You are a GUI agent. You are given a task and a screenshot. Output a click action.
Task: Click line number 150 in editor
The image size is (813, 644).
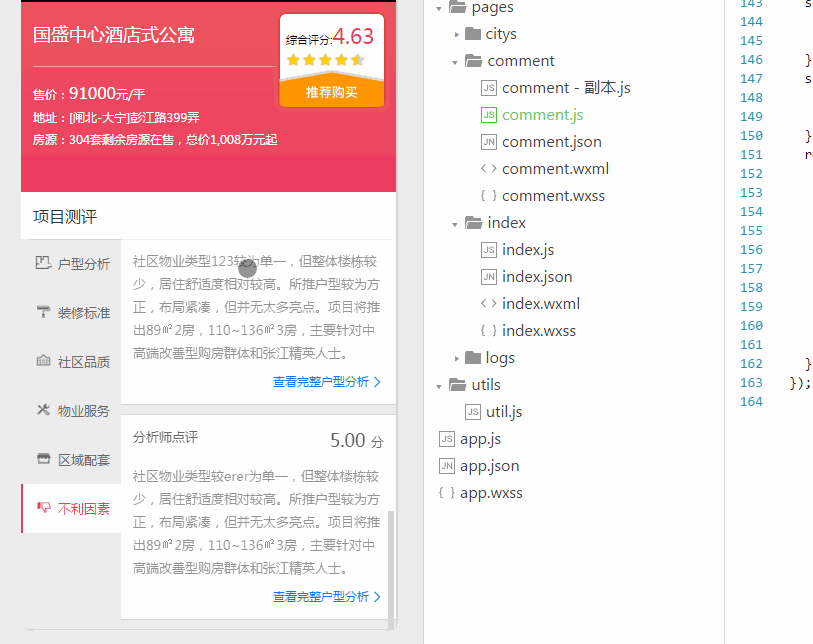pos(751,135)
